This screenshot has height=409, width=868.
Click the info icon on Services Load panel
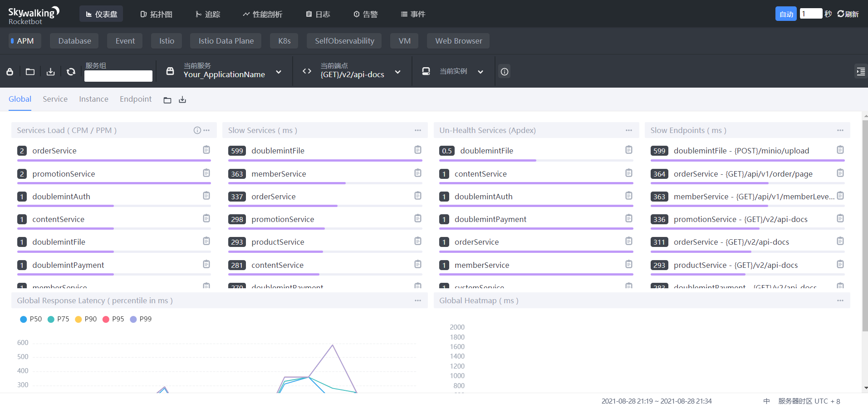(197, 131)
